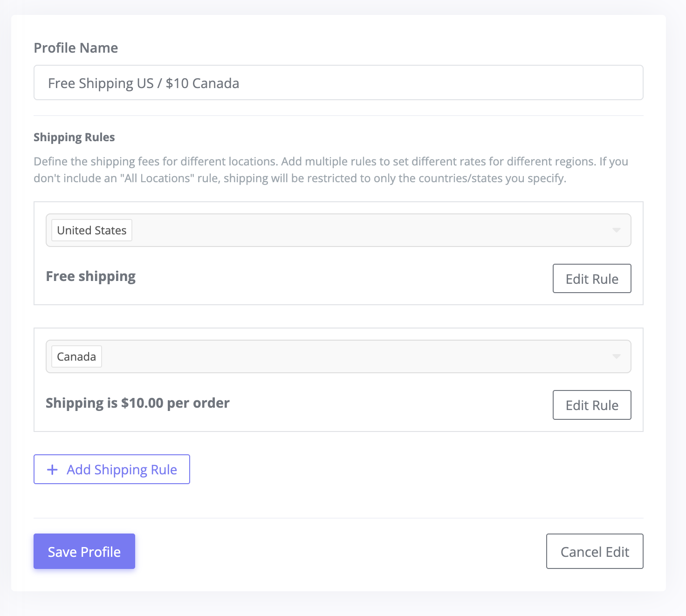
Task: Click the Shipping is $10.00 per order label
Action: 137,403
